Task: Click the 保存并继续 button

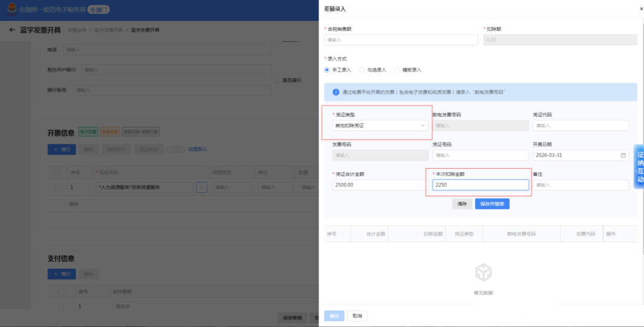Action: [492, 204]
